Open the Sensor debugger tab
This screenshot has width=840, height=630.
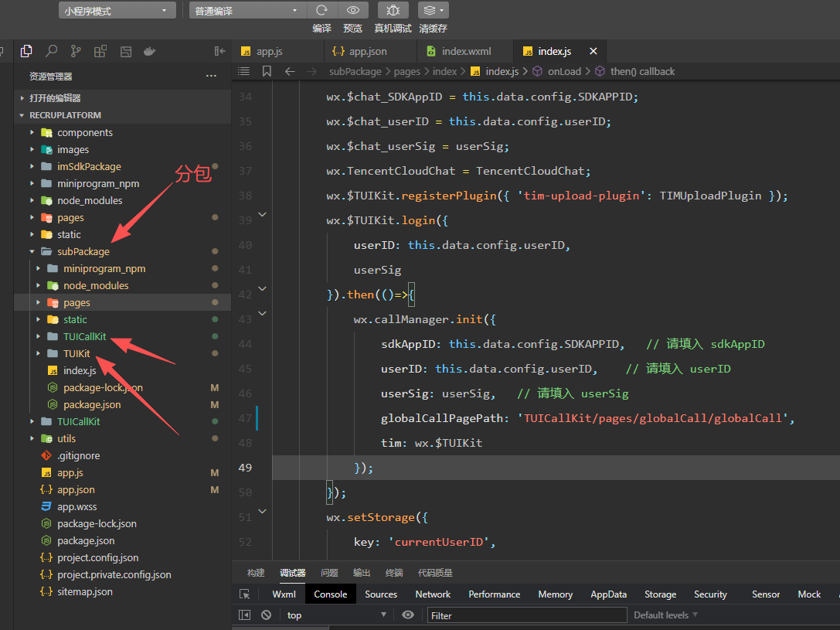click(x=766, y=594)
